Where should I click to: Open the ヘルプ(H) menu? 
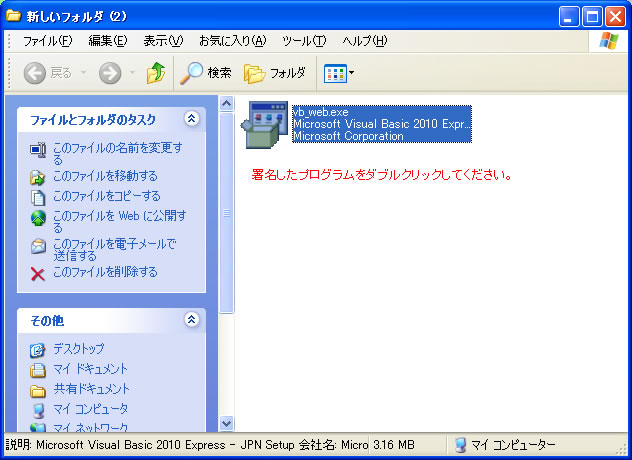(x=365, y=41)
